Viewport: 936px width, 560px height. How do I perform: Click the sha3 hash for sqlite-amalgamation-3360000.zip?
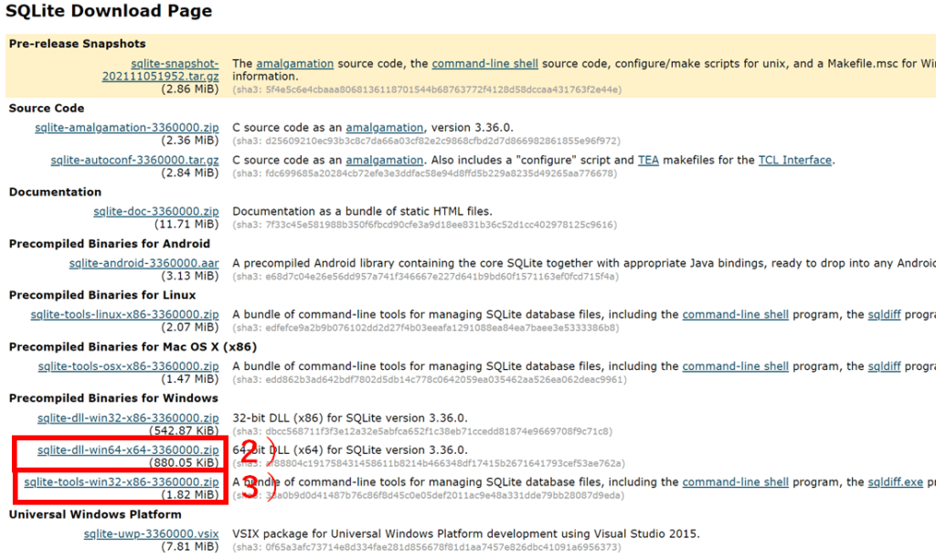click(x=426, y=141)
